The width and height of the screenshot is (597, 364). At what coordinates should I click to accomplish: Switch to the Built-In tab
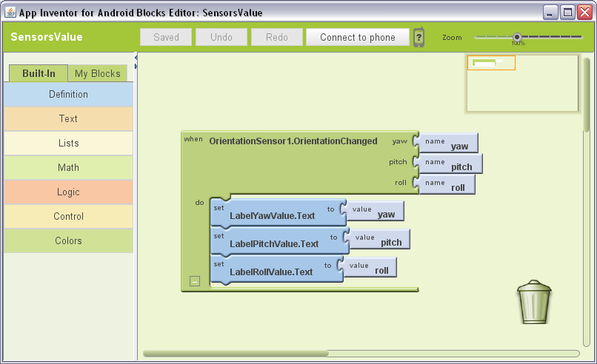click(39, 73)
